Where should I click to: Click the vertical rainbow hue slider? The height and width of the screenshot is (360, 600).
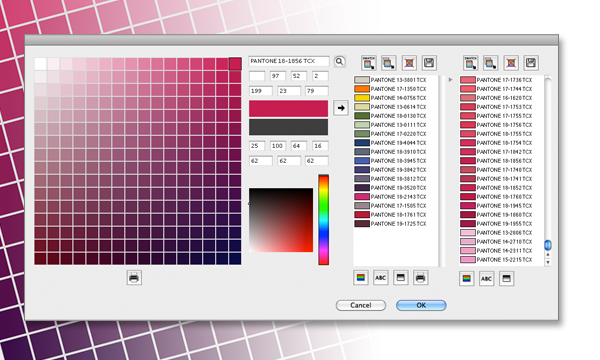pos(323,220)
